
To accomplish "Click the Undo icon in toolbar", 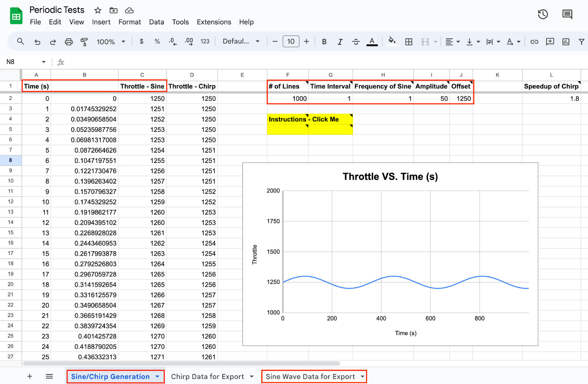I will pyautogui.click(x=37, y=42).
